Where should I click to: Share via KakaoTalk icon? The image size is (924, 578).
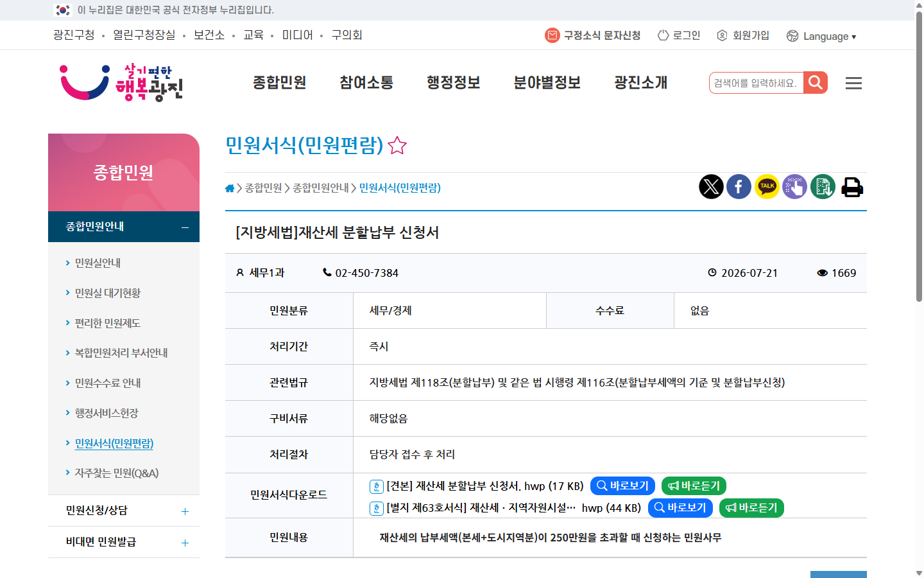(767, 187)
